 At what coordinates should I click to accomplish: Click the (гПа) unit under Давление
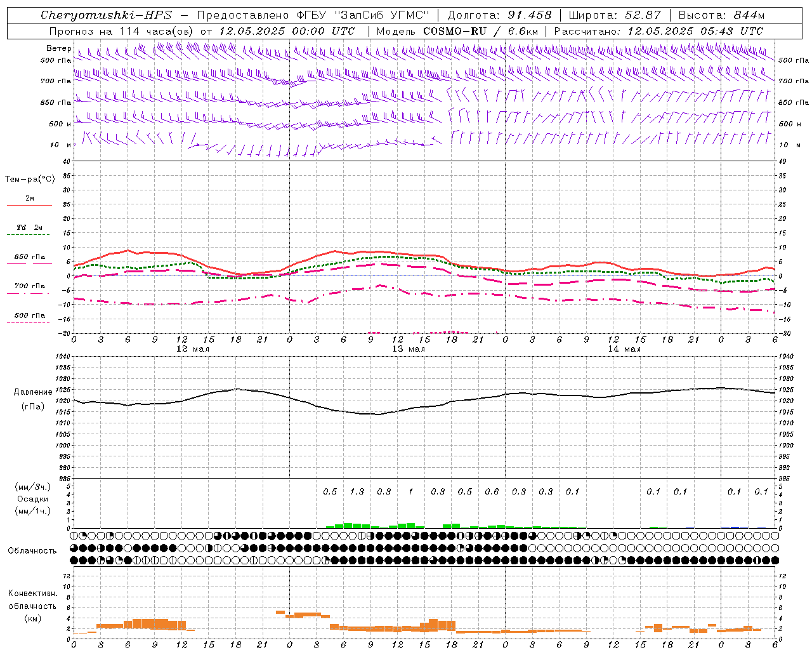(33, 407)
